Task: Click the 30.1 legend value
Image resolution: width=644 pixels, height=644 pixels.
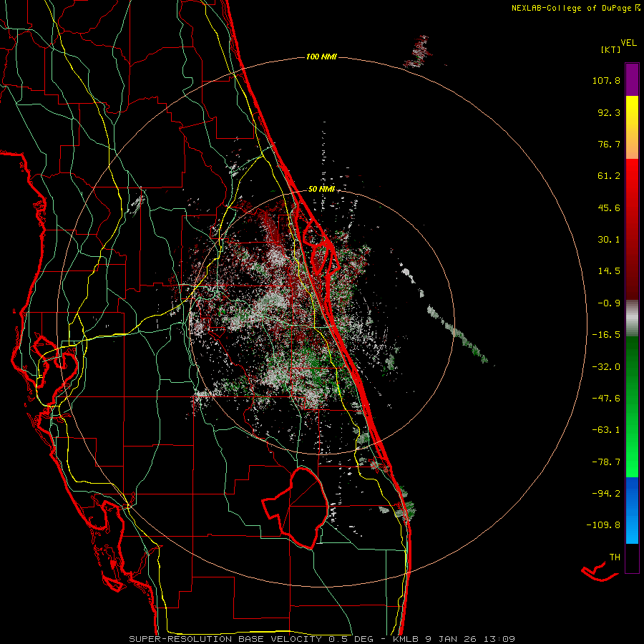Action: coord(609,240)
